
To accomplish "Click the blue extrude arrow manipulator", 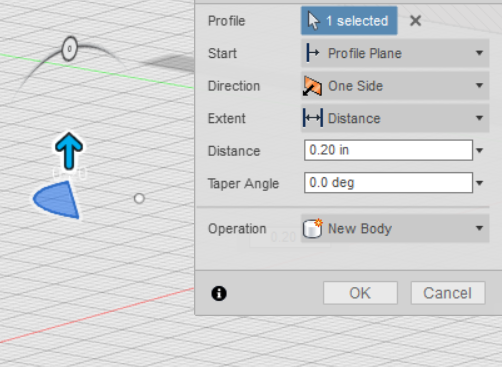I will (x=69, y=151).
